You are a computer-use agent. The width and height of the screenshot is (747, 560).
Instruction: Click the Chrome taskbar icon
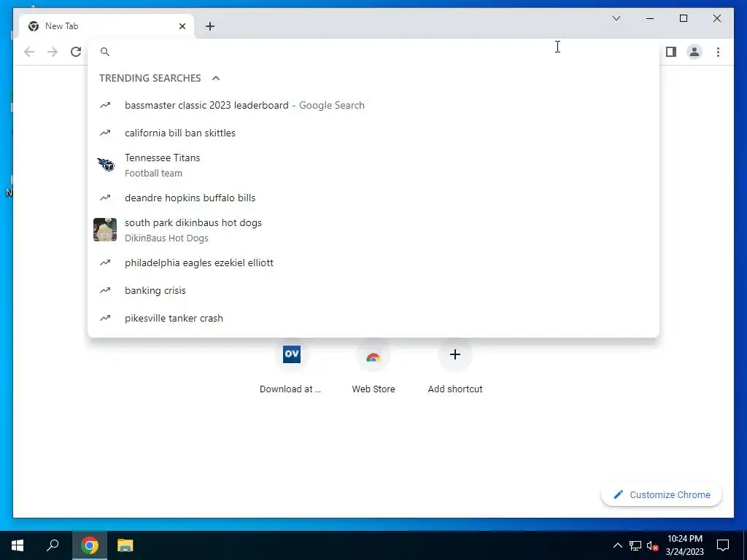[90, 545]
